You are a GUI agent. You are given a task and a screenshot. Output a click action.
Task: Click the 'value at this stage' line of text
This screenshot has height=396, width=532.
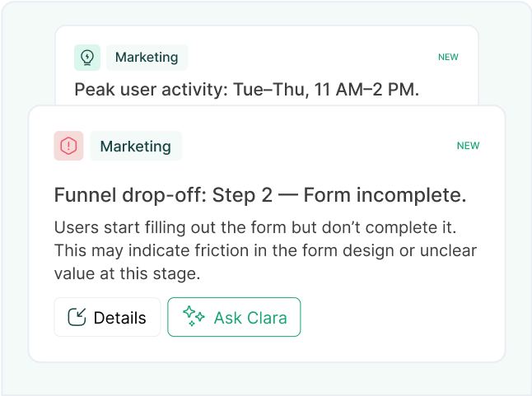[x=127, y=273]
